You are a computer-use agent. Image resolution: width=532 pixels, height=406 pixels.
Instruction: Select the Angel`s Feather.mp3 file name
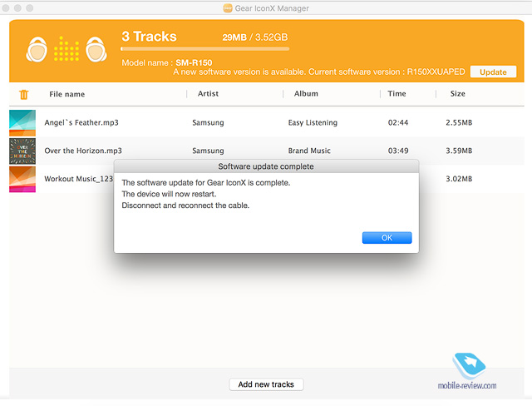coord(81,122)
